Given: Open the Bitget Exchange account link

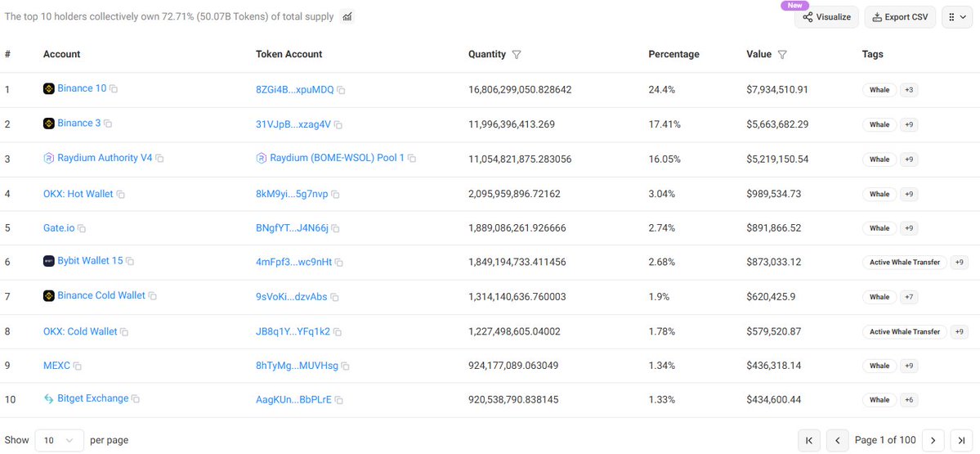Looking at the screenshot, I should [x=93, y=398].
